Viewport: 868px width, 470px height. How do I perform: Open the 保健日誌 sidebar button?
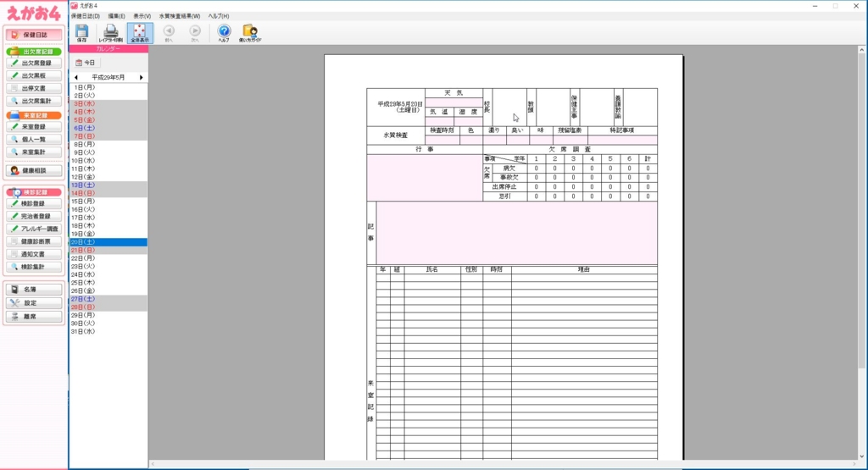click(x=34, y=35)
